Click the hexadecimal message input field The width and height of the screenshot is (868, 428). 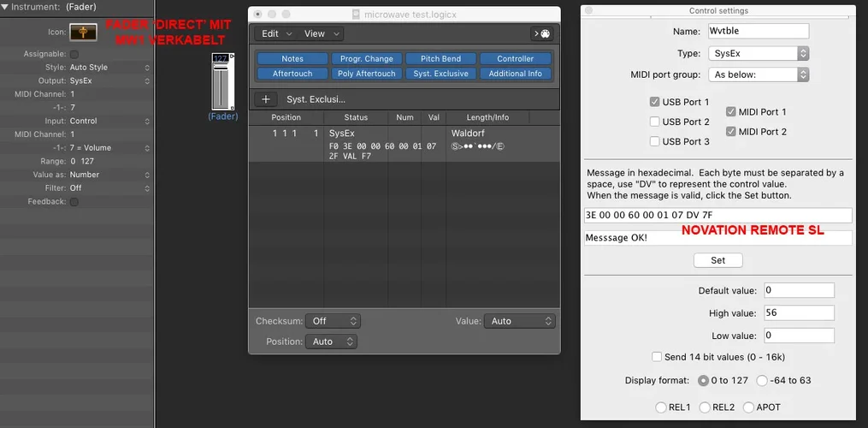click(x=718, y=216)
